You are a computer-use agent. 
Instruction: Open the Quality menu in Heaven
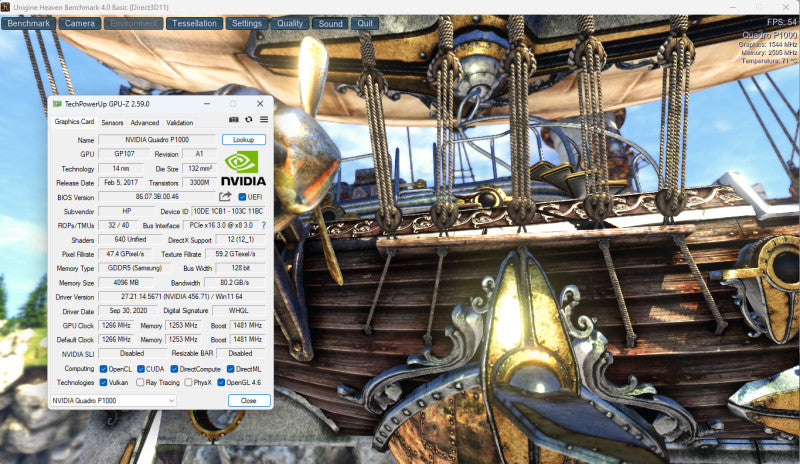[290, 23]
